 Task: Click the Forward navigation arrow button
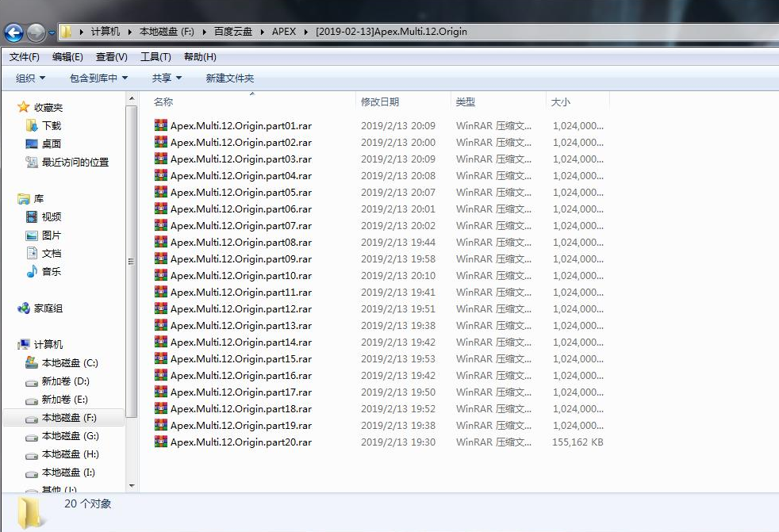(x=36, y=33)
